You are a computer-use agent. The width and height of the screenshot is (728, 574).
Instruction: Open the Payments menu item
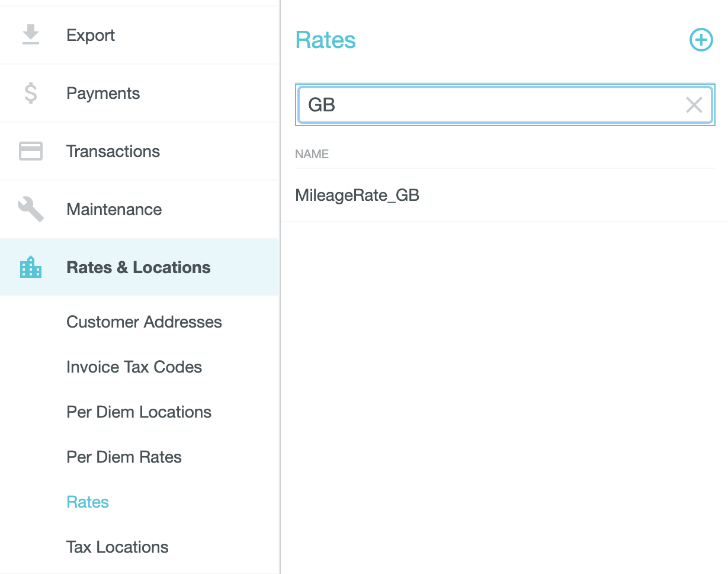(x=103, y=94)
